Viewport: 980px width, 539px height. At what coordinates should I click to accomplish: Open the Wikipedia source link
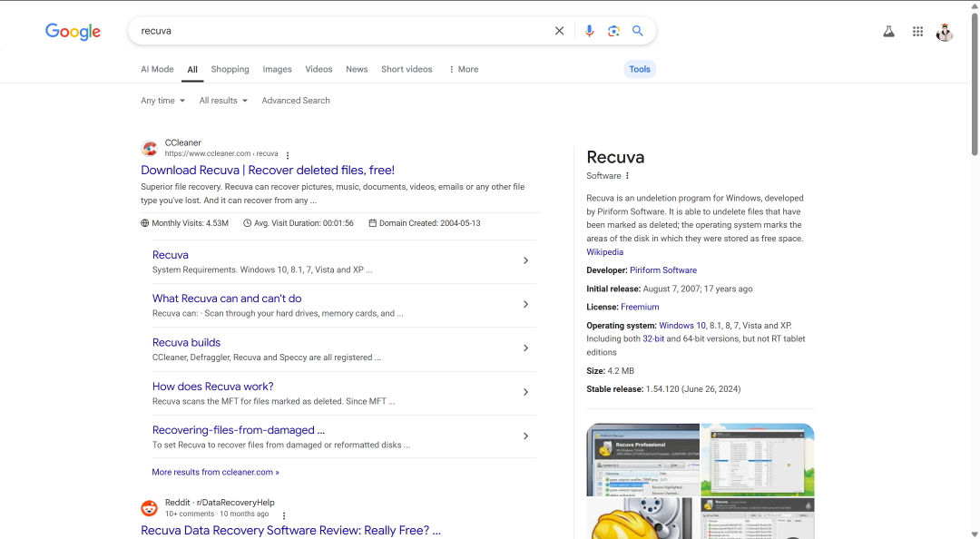pos(604,252)
